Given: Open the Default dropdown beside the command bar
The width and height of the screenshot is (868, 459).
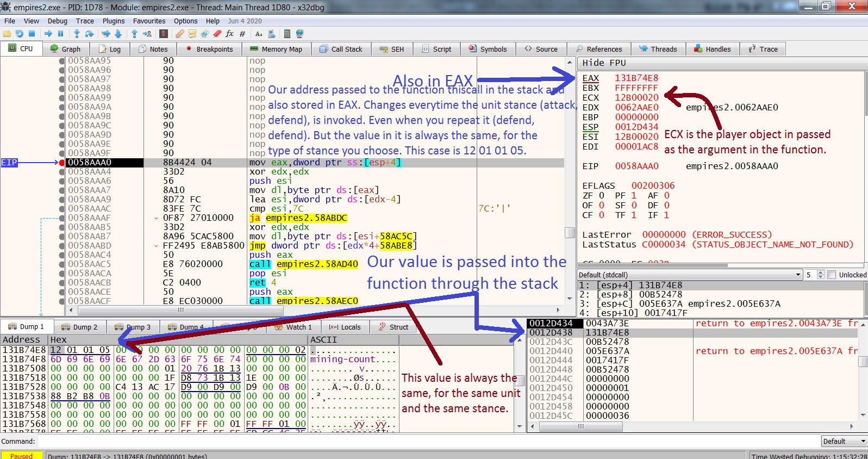Looking at the screenshot, I should (844, 442).
